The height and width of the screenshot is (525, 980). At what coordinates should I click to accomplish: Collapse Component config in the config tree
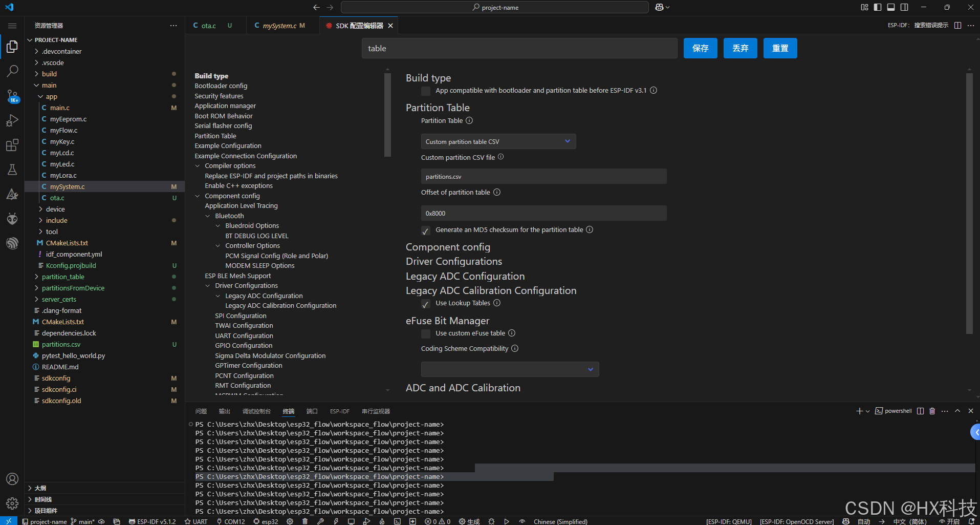coord(198,196)
